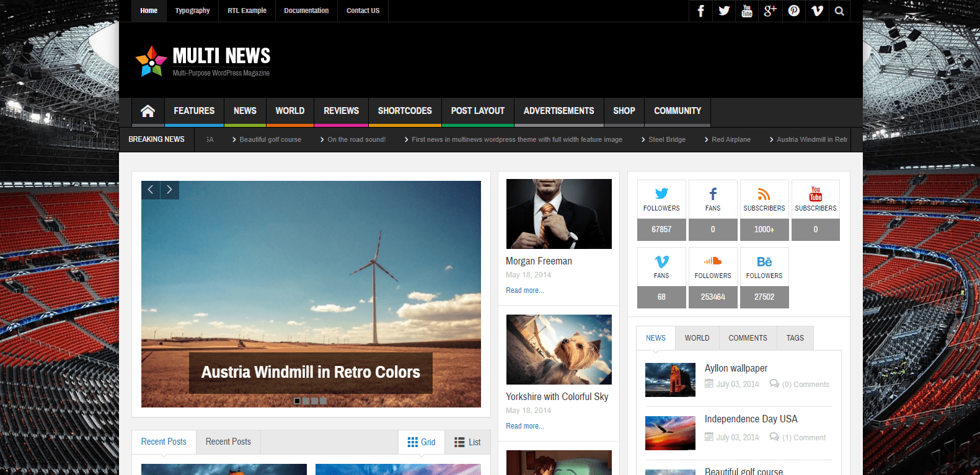
Task: Select the fourth slider pagination dot
Action: [x=324, y=401]
